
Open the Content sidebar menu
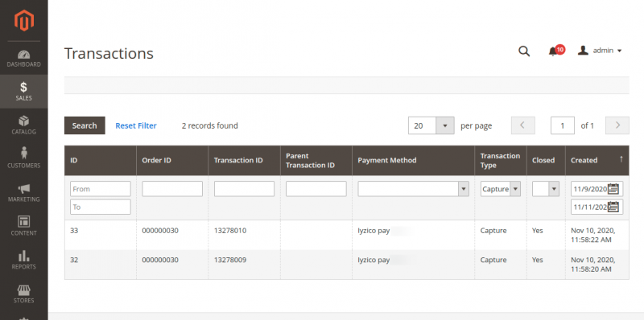pos(24,226)
